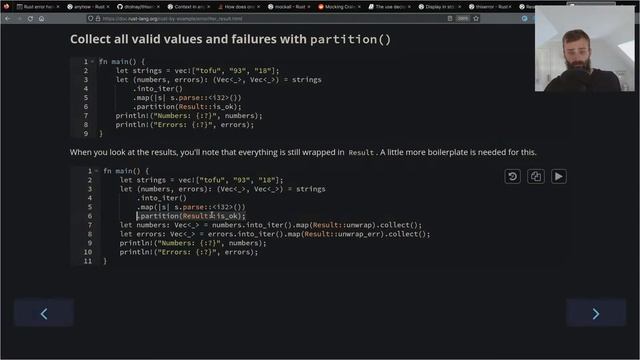
Task: Close the 'Display in std' tab
Action: [459, 7]
